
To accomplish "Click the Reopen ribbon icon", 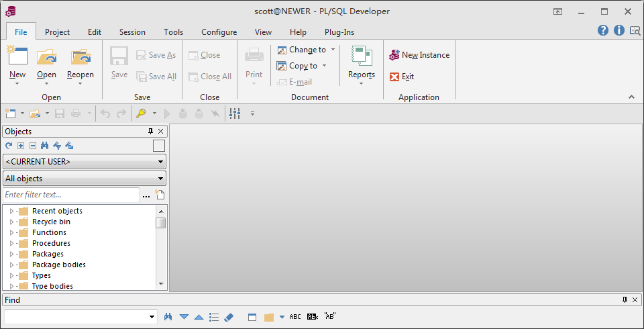I will [80, 57].
